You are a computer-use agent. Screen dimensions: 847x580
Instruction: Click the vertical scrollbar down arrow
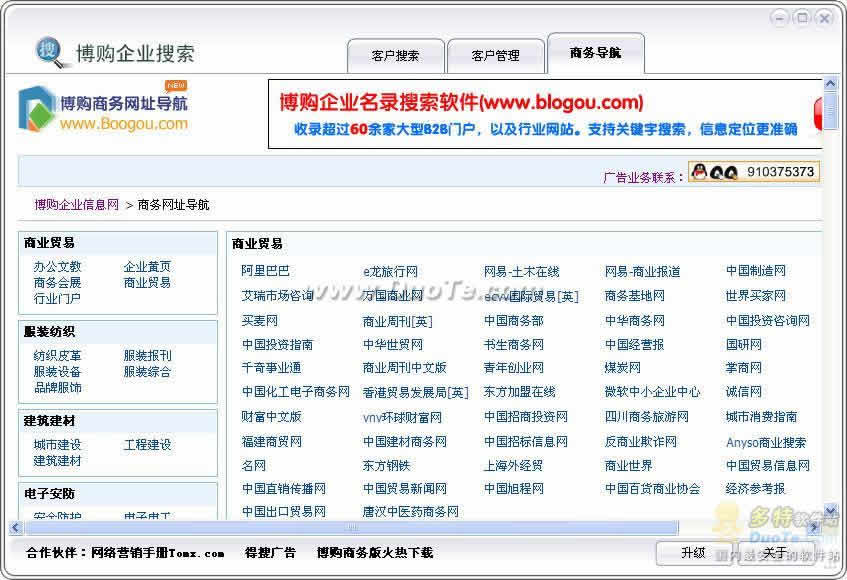click(831, 510)
